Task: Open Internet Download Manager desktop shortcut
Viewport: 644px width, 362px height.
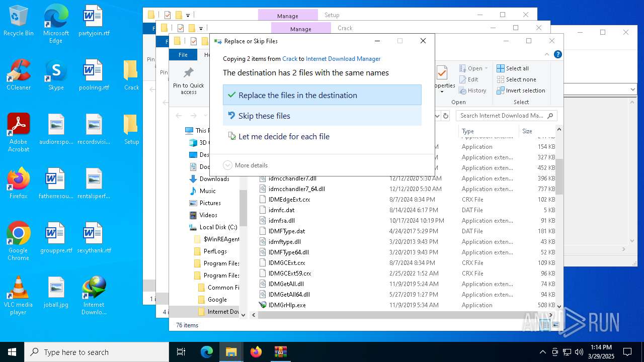Action: tap(94, 296)
